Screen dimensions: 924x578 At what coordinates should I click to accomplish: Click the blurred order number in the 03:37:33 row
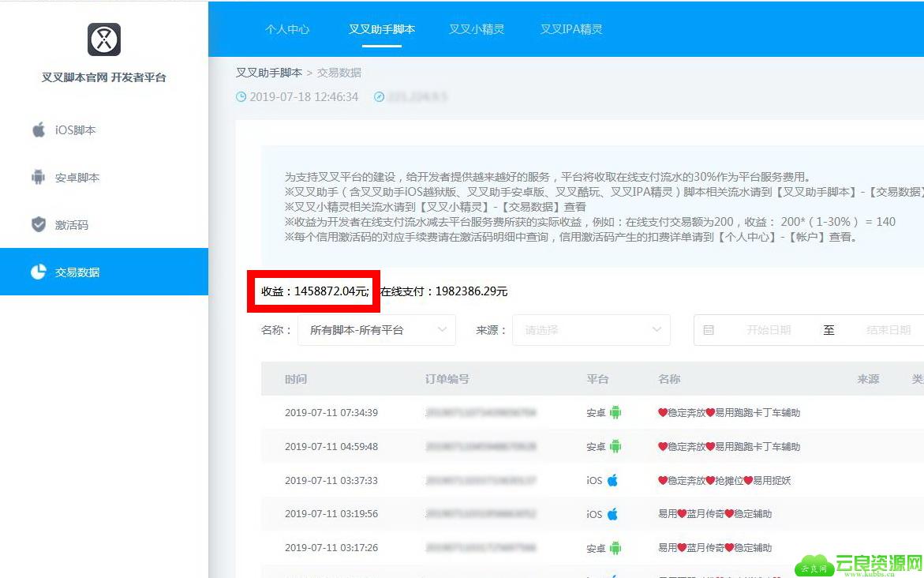pos(481,480)
